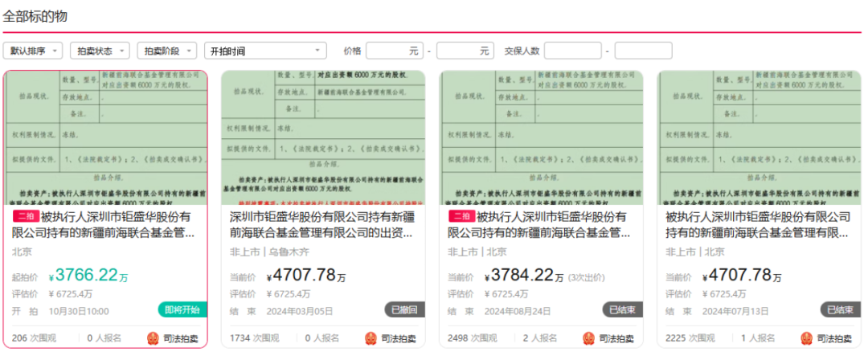Focus the maximum 交保人数 input field
The width and height of the screenshot is (868, 352).
(x=643, y=51)
